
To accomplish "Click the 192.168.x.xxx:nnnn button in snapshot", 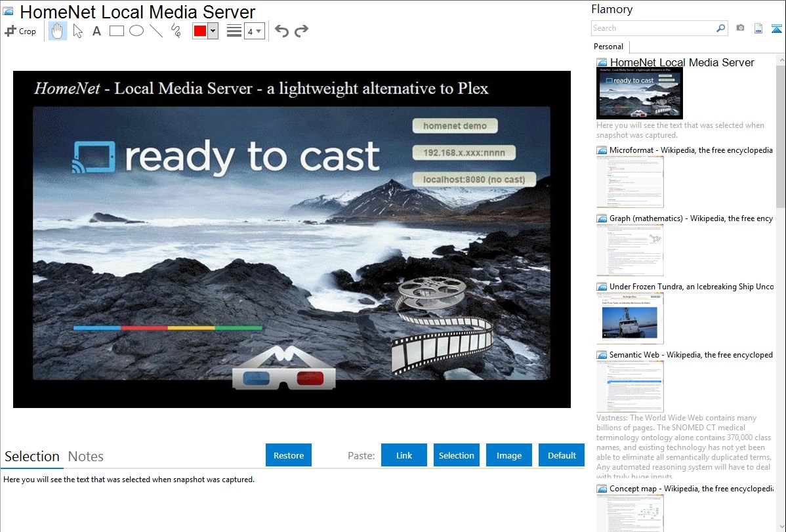I will [x=464, y=152].
